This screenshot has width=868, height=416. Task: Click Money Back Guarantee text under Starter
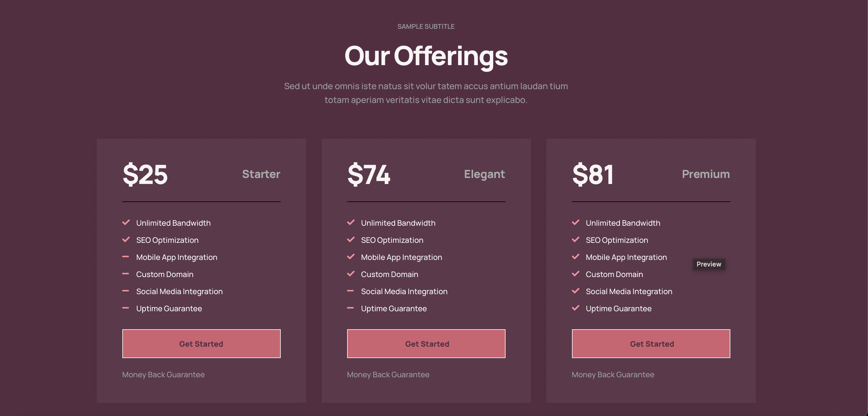[x=164, y=375]
